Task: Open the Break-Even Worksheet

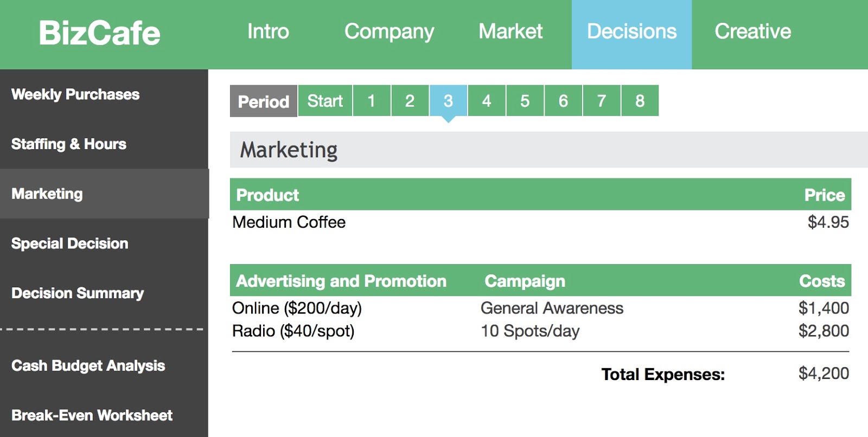Action: (91, 415)
